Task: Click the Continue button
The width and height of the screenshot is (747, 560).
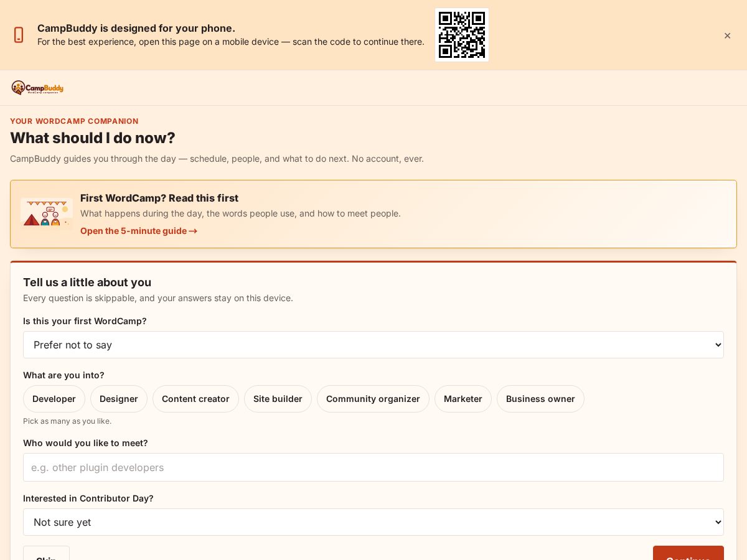Action: click(688, 553)
